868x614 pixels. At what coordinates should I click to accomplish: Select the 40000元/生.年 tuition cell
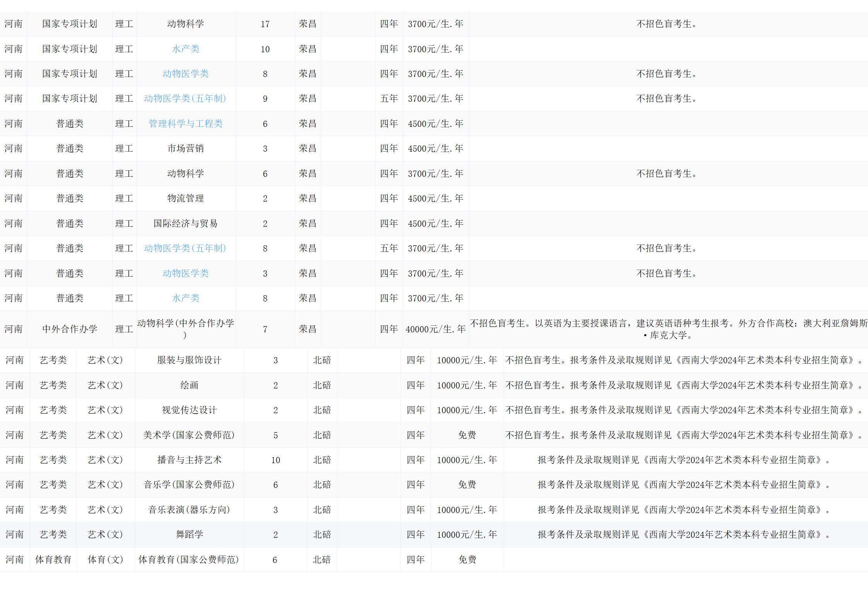click(x=435, y=329)
